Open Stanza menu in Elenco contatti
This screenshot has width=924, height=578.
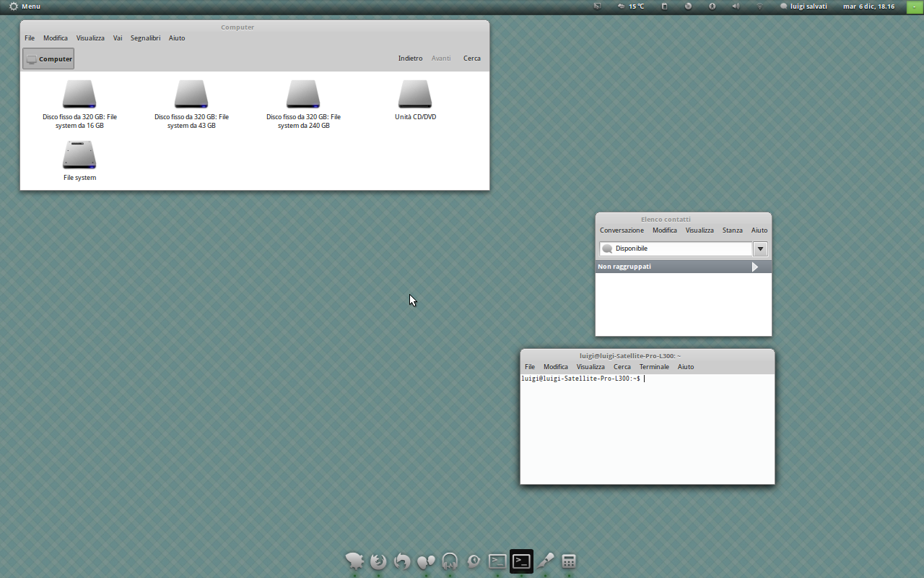pos(733,230)
